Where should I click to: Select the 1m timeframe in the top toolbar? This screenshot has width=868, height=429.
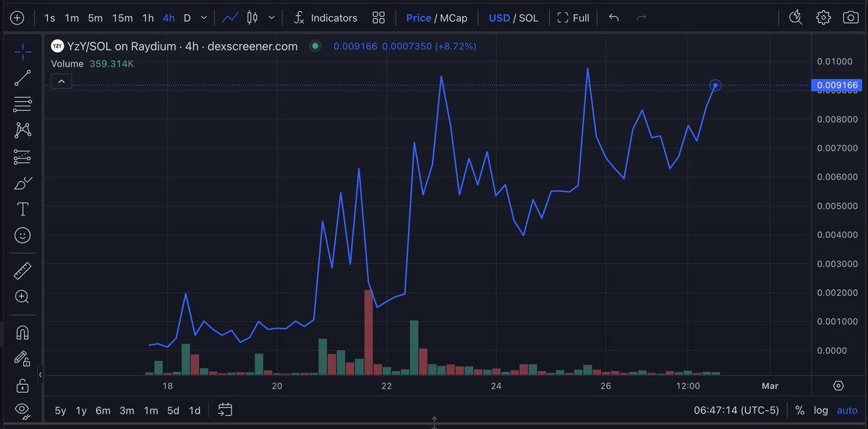click(x=72, y=17)
